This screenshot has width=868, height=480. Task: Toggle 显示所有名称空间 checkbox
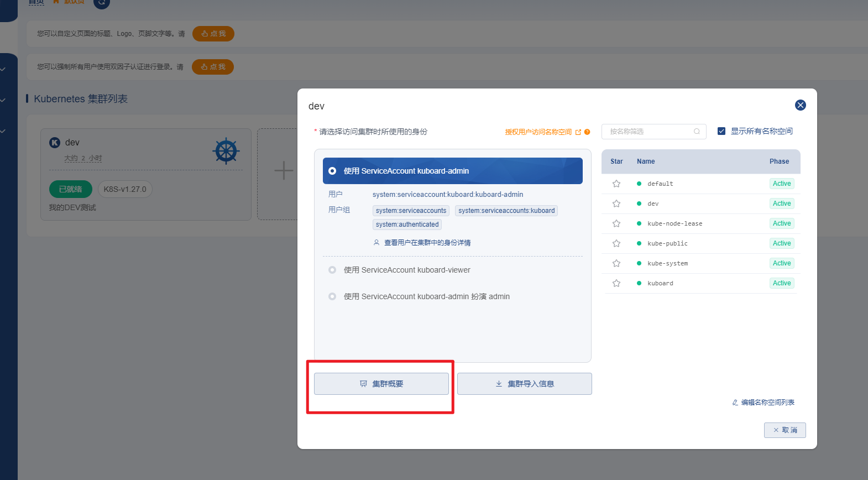pos(721,131)
